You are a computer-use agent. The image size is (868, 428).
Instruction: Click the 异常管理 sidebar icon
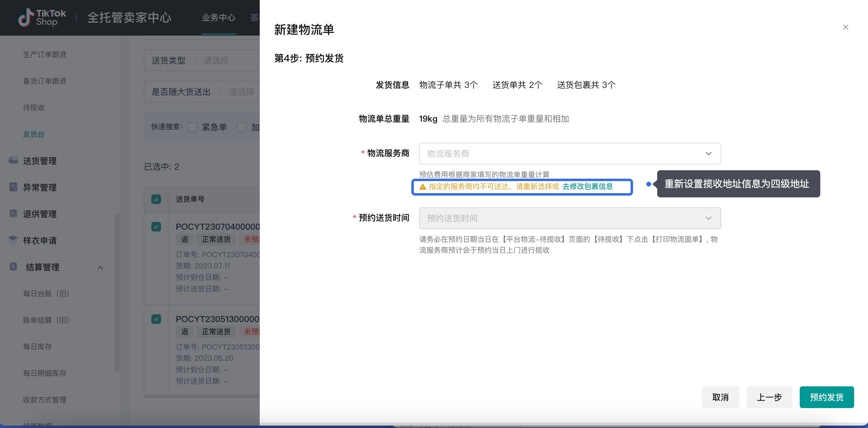(x=13, y=187)
